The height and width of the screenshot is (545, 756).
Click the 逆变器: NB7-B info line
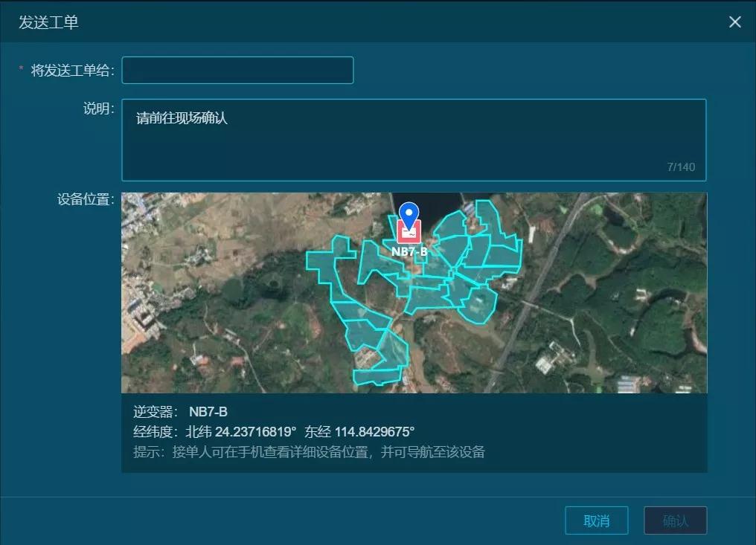[x=180, y=412]
